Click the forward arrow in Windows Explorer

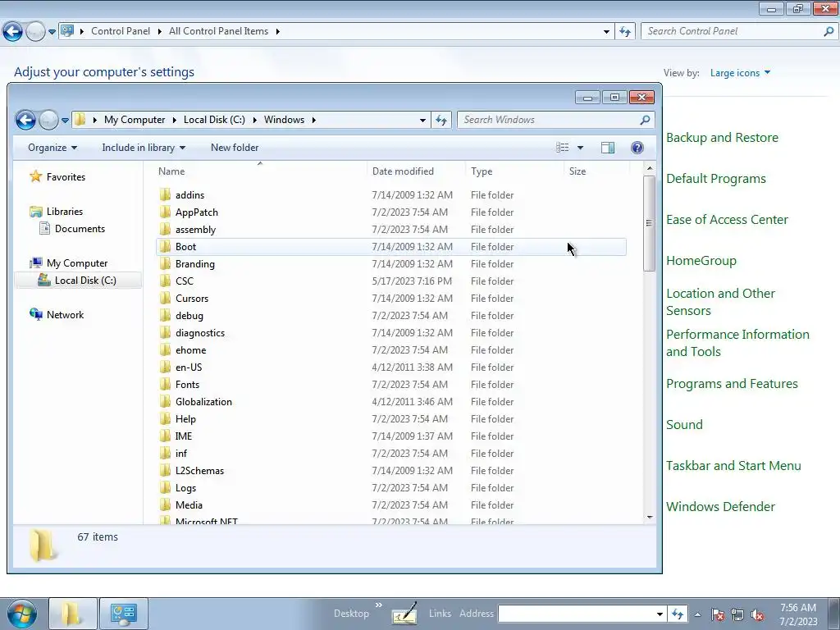click(48, 120)
